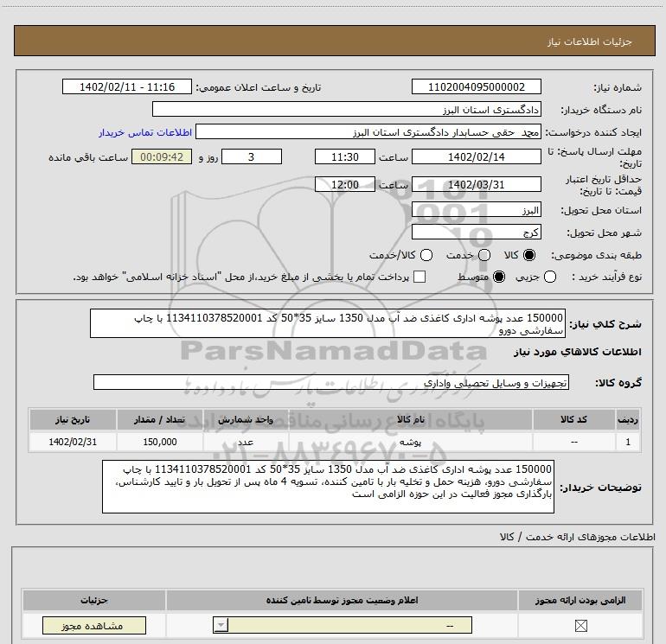Screen dimensions: 666x644
Task: Click the remaining time countdown 00:09:42
Action: (162, 156)
